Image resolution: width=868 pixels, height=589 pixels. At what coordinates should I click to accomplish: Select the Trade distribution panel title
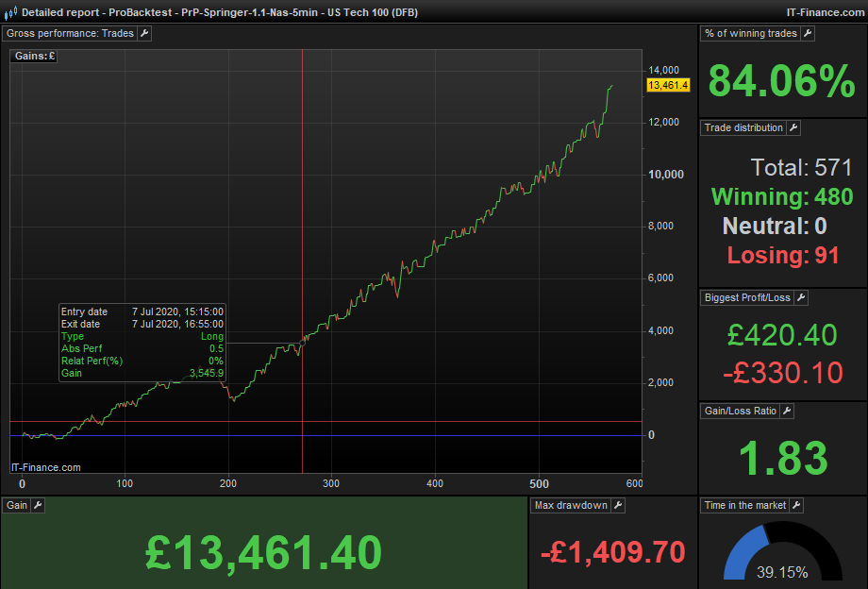click(x=743, y=127)
